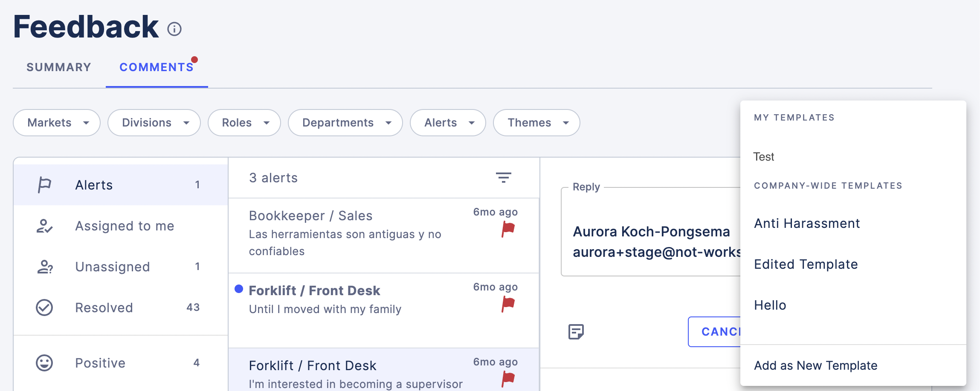Select the Unassigned sidebar category
This screenshot has width=980, height=391.
click(121, 267)
